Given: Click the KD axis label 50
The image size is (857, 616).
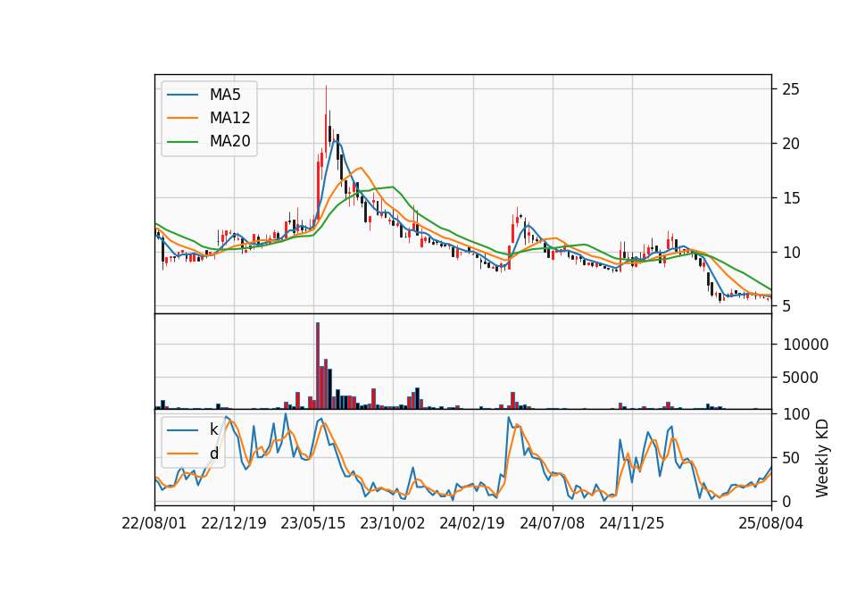Looking at the screenshot, I should tap(791, 458).
